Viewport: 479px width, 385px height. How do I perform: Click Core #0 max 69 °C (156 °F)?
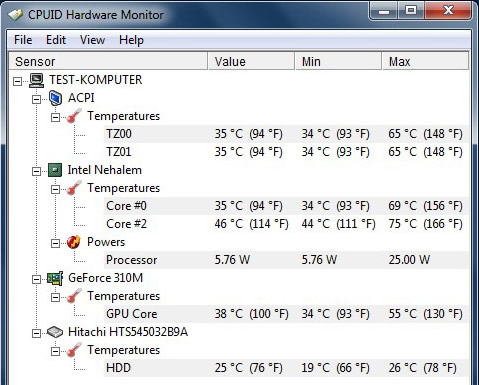tap(426, 206)
